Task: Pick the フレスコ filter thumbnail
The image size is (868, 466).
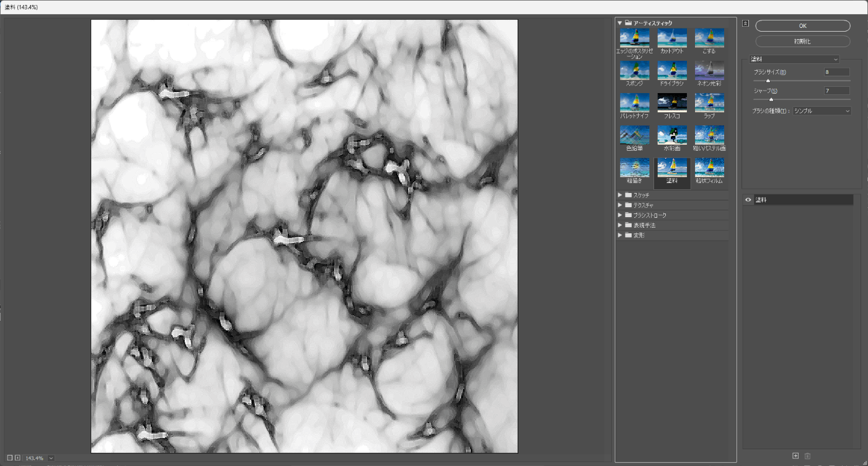Action: pos(672,103)
